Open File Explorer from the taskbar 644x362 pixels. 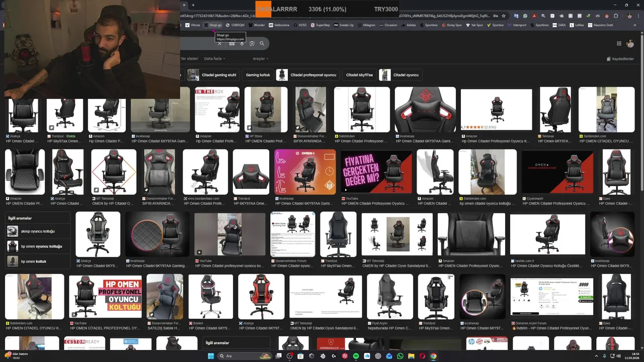(x=411, y=356)
